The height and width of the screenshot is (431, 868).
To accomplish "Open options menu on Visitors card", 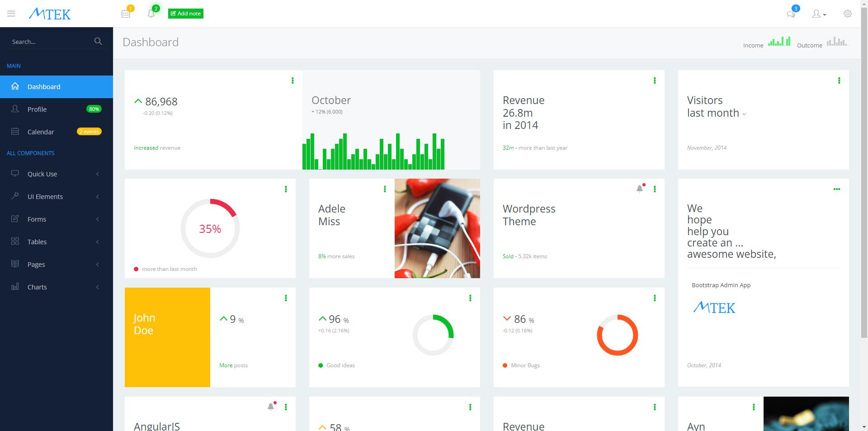I will click(x=839, y=81).
